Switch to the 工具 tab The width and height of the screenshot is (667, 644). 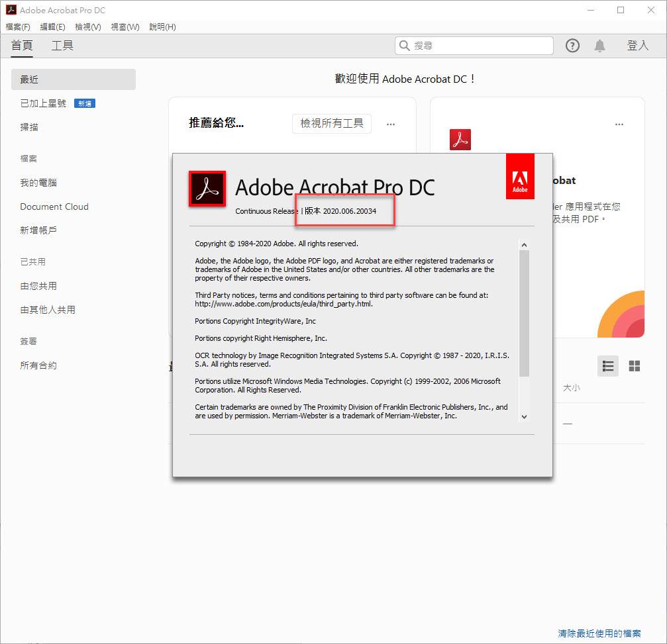(x=62, y=46)
